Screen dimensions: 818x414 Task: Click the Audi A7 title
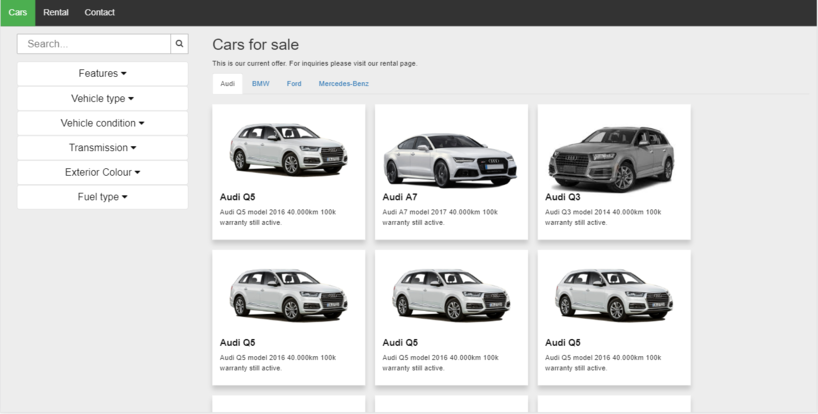400,197
